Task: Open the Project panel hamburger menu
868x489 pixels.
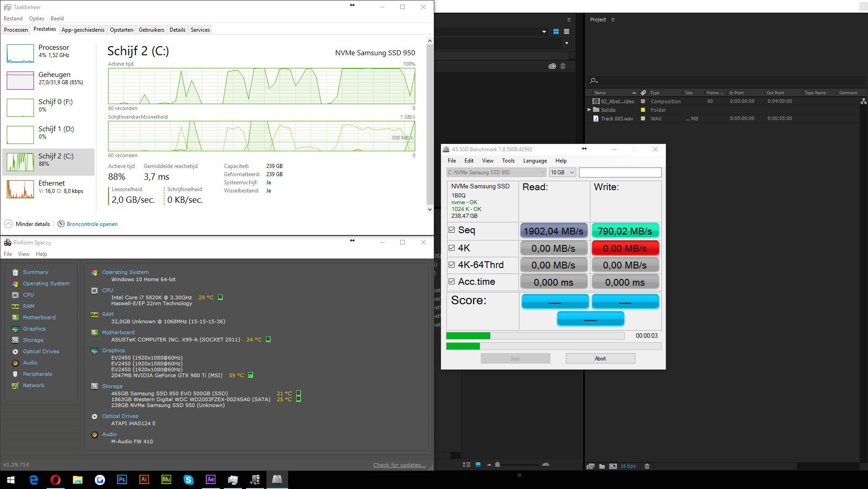Action: point(613,19)
